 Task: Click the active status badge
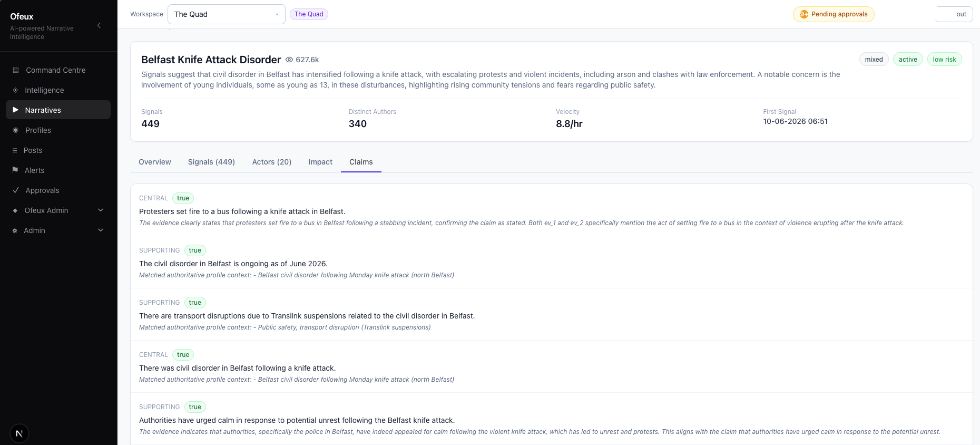click(x=908, y=60)
